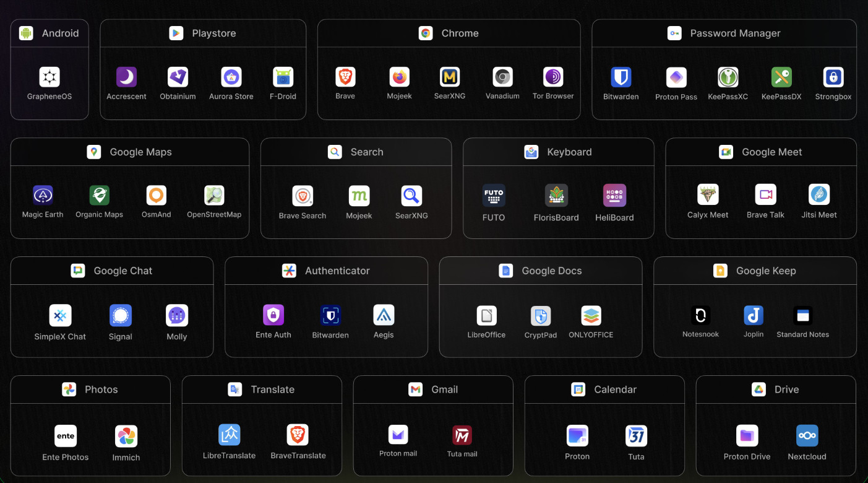Select the Proton calendar icon

(x=577, y=435)
